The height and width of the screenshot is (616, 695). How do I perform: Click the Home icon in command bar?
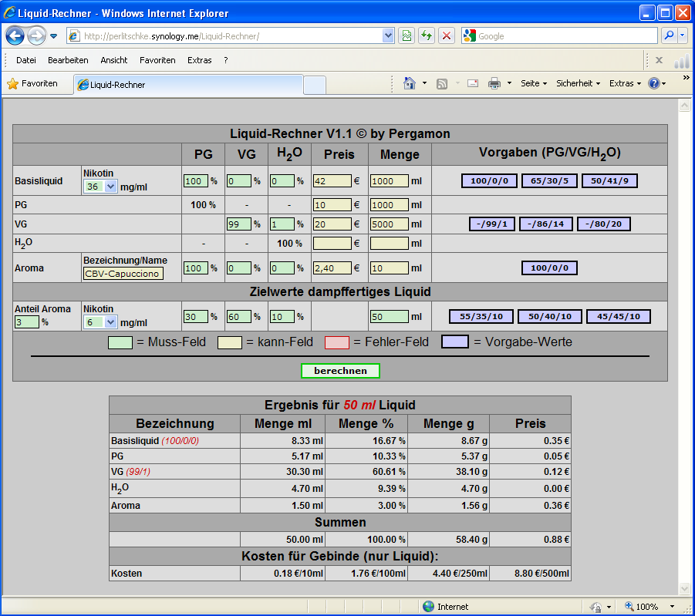tap(409, 83)
